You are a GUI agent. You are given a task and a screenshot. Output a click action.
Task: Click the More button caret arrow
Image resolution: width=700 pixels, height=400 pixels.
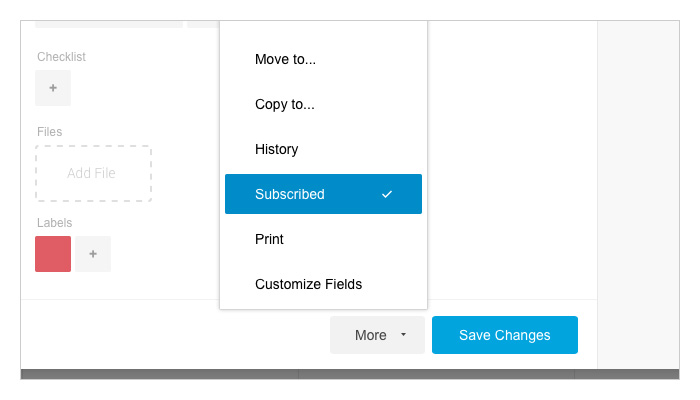(x=404, y=334)
